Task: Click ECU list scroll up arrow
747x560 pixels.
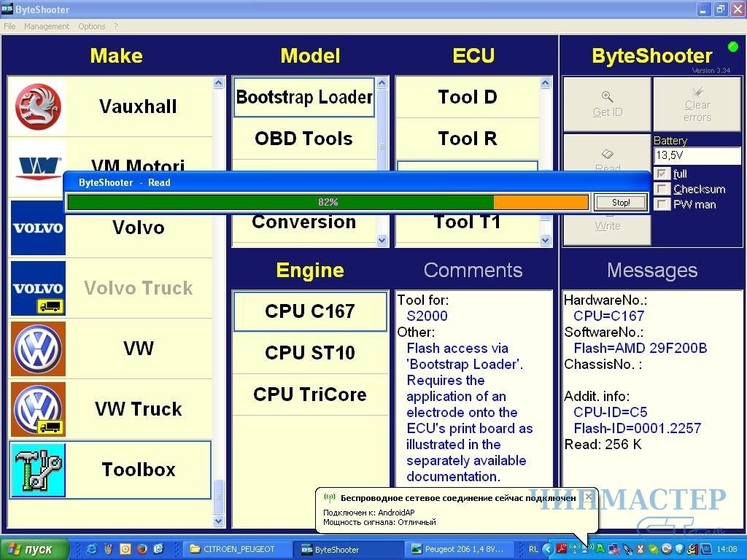Action: click(x=546, y=83)
